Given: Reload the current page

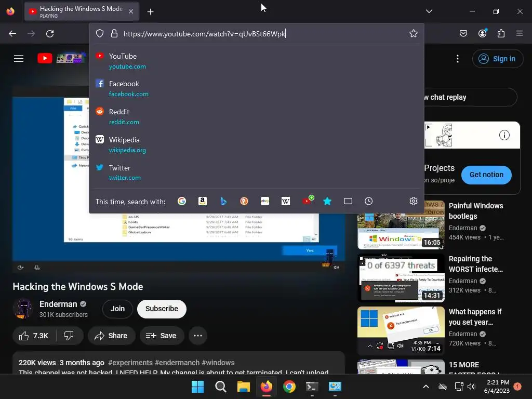Looking at the screenshot, I should click(x=50, y=34).
